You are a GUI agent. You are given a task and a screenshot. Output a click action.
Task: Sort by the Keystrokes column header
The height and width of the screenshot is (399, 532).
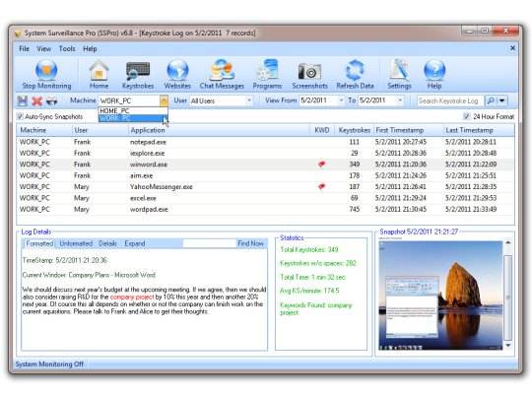click(x=355, y=130)
